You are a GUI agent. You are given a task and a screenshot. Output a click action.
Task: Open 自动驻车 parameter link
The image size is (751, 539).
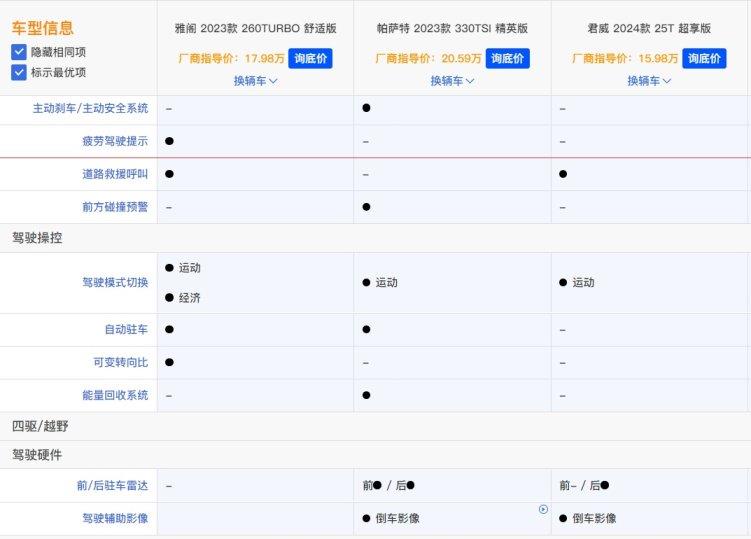(x=126, y=329)
